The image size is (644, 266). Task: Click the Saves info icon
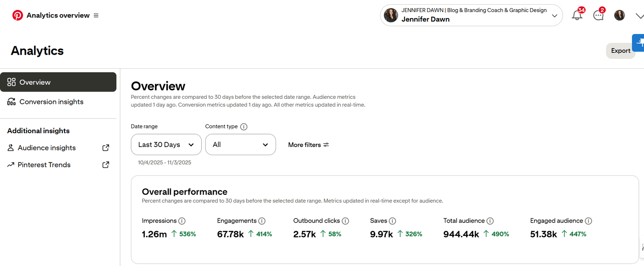tap(392, 221)
